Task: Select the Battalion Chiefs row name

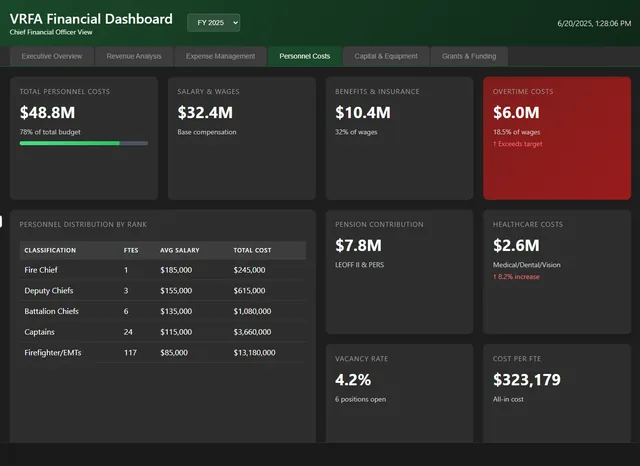Action: tap(51, 311)
